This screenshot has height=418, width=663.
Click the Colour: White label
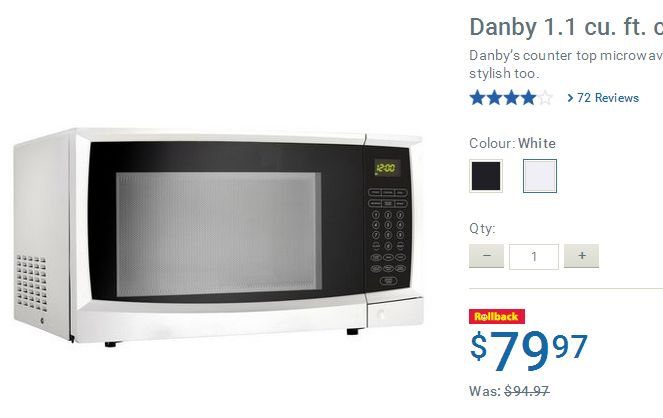[x=512, y=143]
